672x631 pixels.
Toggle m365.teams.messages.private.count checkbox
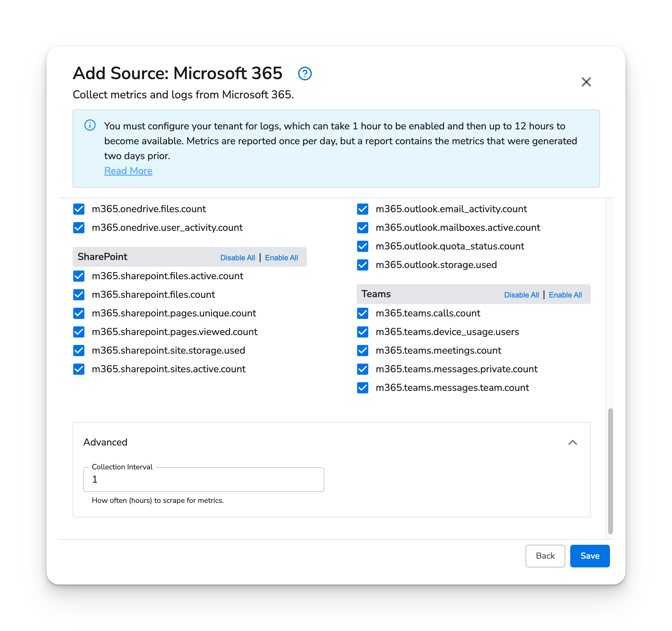[x=362, y=369]
